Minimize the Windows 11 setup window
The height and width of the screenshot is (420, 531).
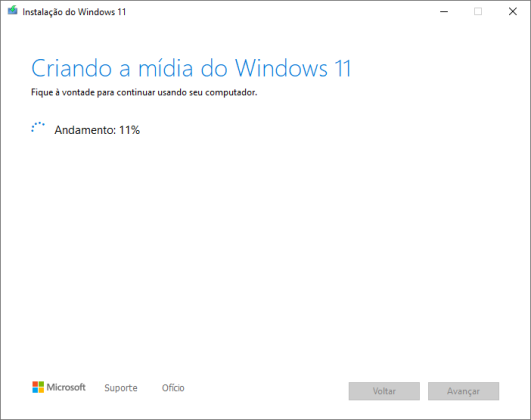click(444, 12)
